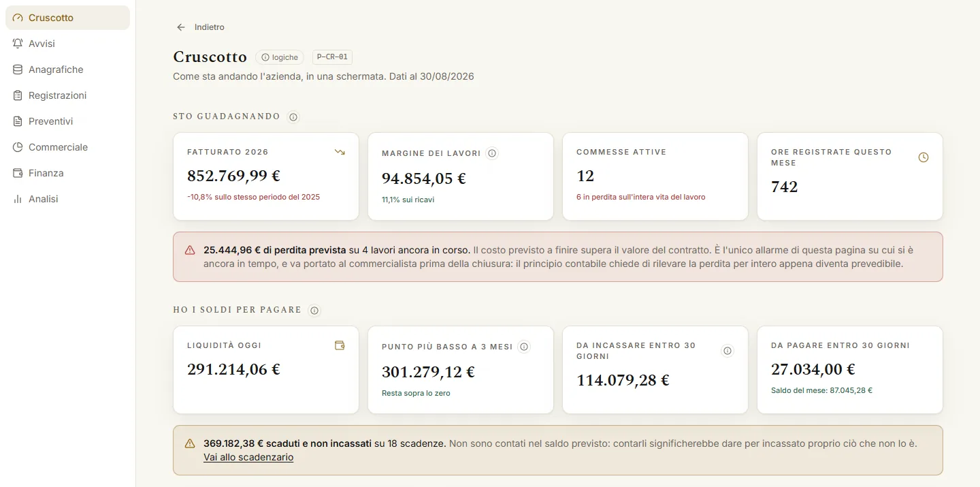Follow the Vai allo scadenzario link
Screen dimensions: 980x487
click(248, 457)
